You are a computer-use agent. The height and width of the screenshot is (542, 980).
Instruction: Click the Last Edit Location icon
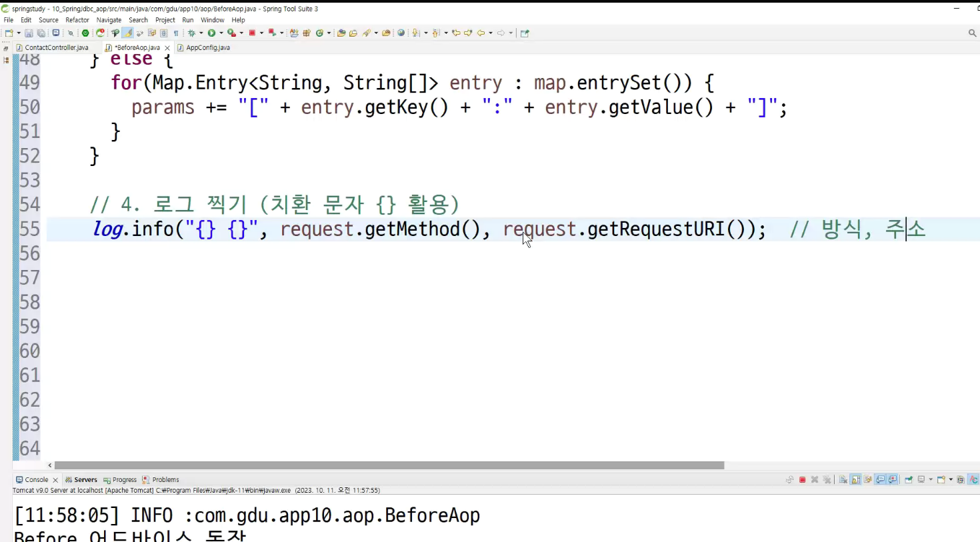[x=456, y=33]
